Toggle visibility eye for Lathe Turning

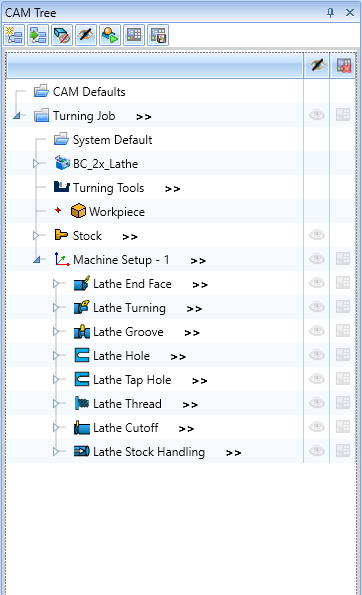click(x=317, y=307)
